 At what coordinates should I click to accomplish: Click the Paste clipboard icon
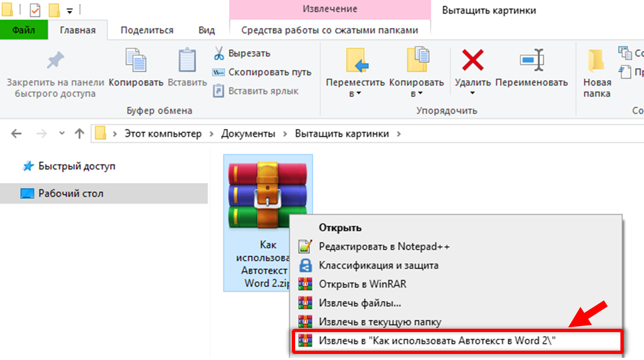187,60
